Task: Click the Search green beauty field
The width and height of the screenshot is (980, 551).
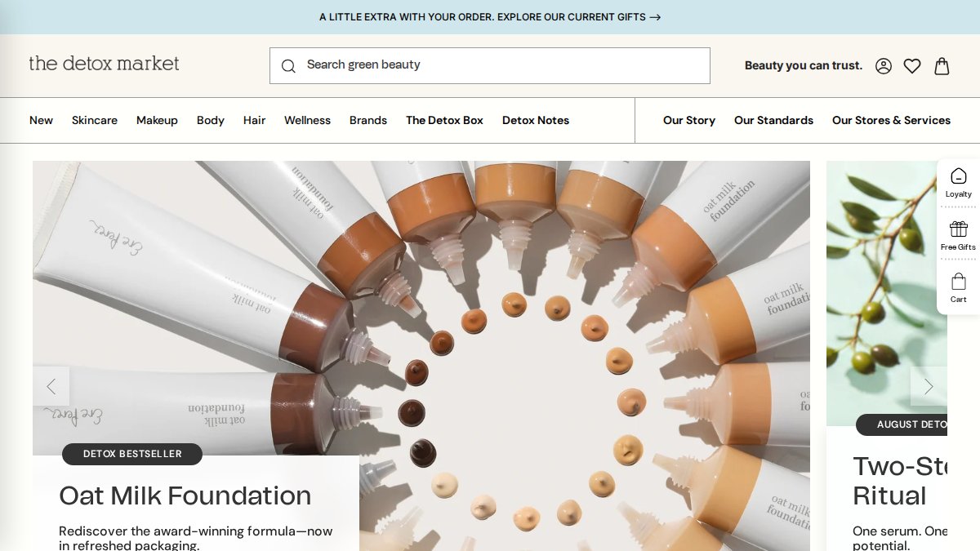Action: coord(490,65)
